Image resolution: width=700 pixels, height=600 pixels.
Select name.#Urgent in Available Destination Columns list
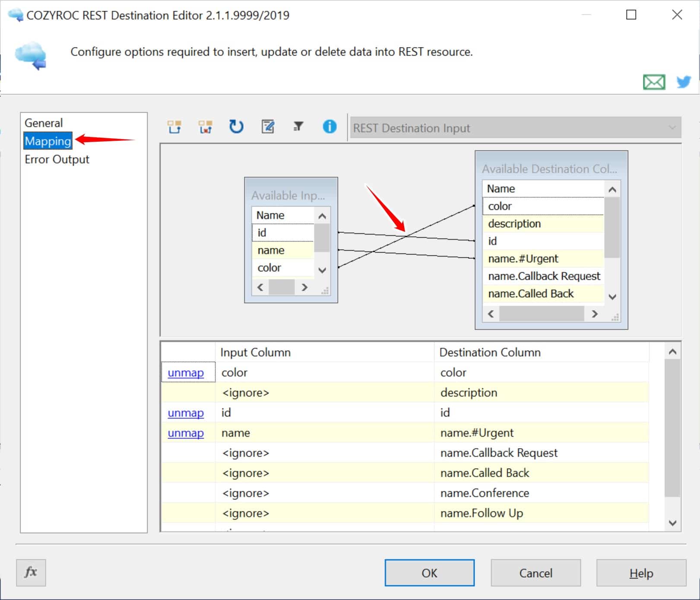point(543,259)
